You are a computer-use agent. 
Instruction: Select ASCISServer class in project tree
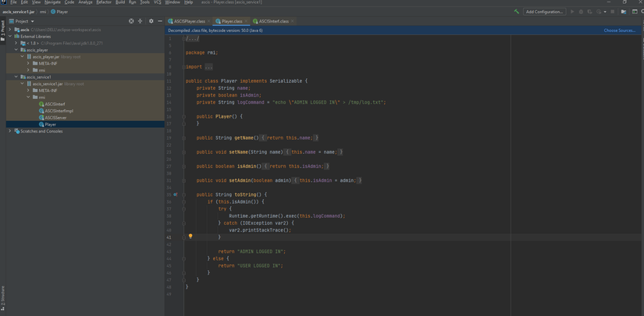point(55,118)
